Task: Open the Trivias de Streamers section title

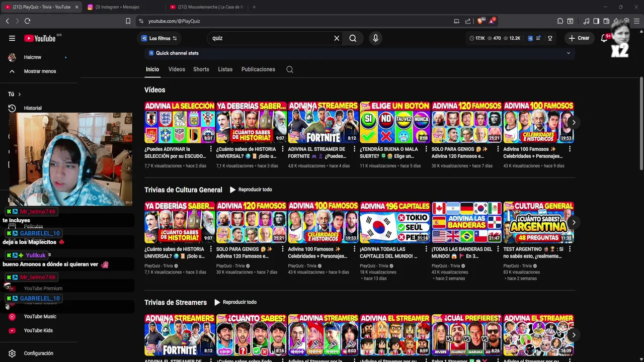Action: pos(176,302)
